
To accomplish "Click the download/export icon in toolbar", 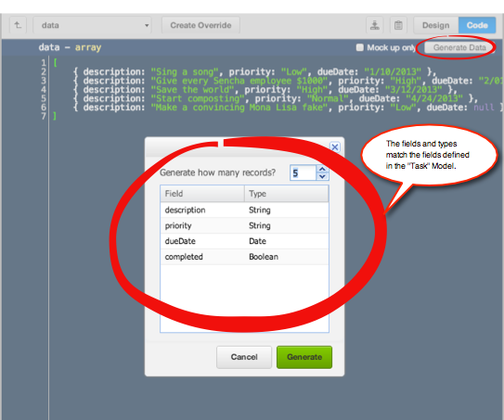I will click(x=374, y=25).
